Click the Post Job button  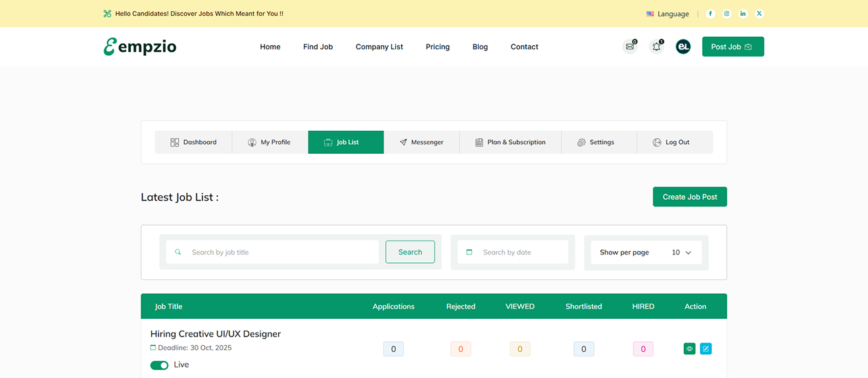pos(733,47)
